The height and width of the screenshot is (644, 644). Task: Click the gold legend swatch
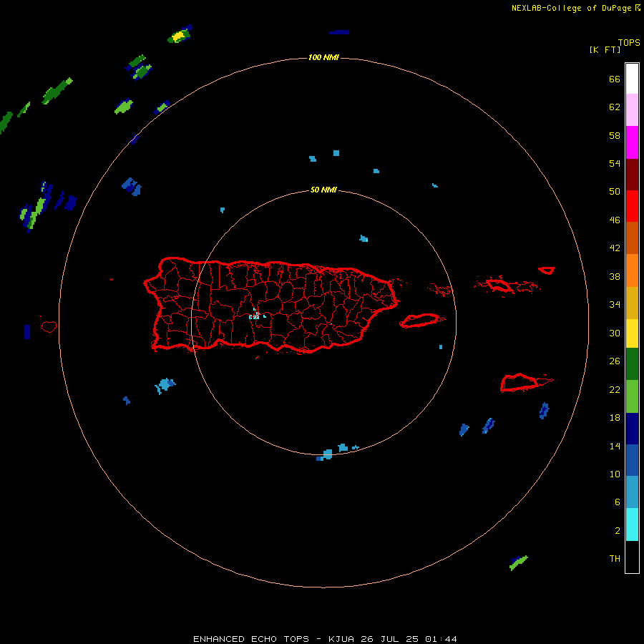tap(632, 303)
